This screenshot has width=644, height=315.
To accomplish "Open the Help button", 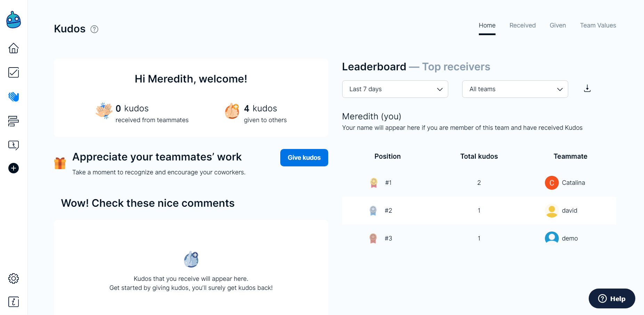I will tap(612, 299).
